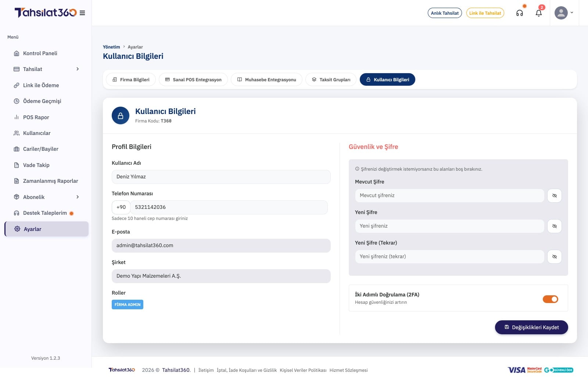Screen dimensions: 588x381
Task: Focus the Mevcut şifreniz input field
Action: click(x=449, y=196)
